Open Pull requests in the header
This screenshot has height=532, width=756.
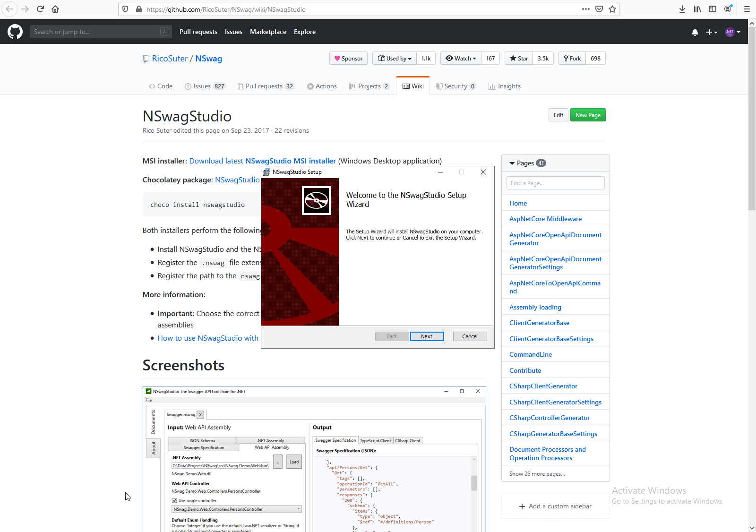(198, 32)
